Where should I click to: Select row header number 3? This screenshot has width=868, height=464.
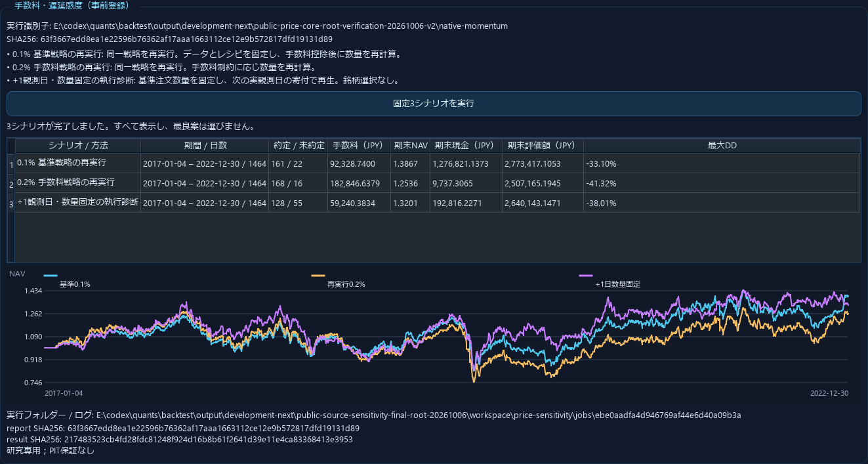click(11, 203)
